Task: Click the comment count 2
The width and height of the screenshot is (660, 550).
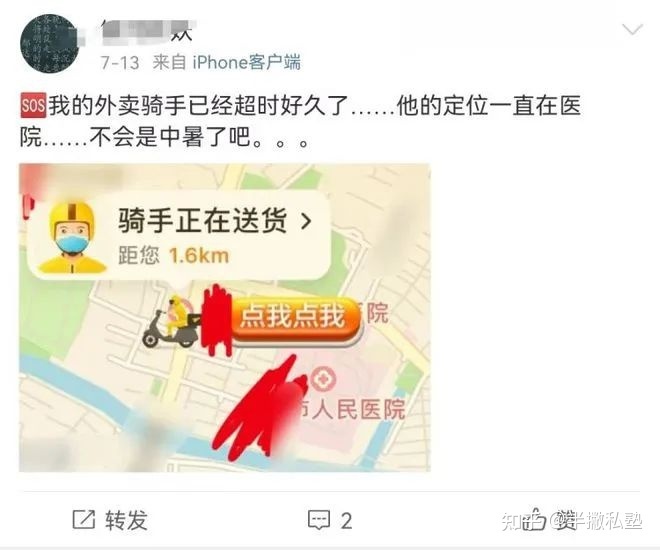Action: pyautogui.click(x=346, y=521)
